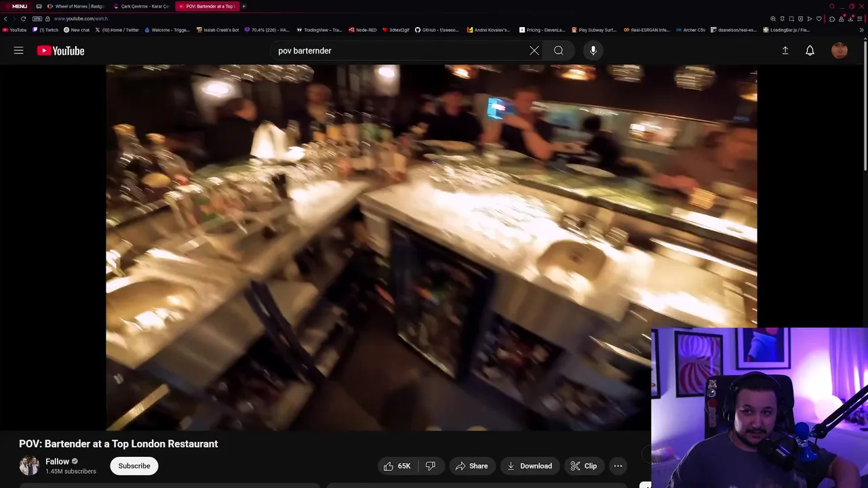Open the zoom magnifier in address bar

point(773,19)
